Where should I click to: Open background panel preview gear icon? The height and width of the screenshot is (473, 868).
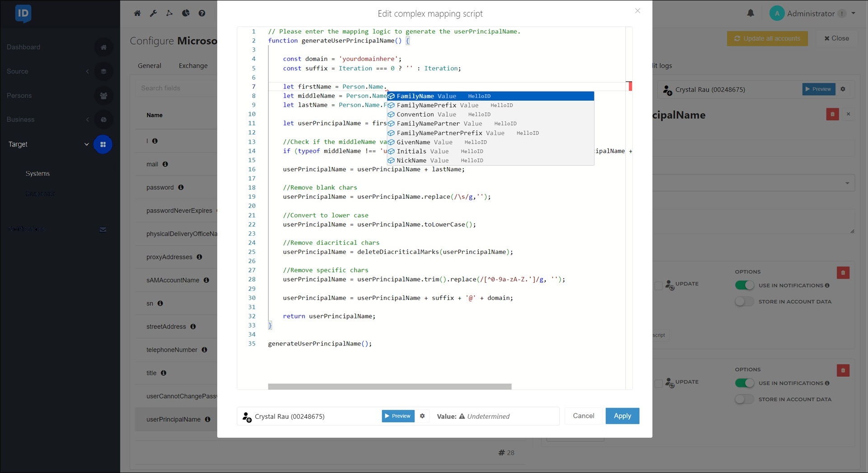pos(843,89)
